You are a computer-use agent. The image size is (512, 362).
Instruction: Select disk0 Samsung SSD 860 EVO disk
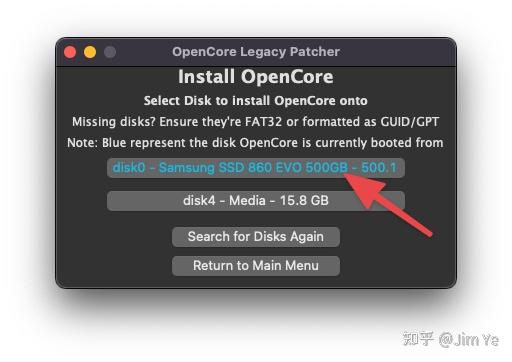(256, 168)
